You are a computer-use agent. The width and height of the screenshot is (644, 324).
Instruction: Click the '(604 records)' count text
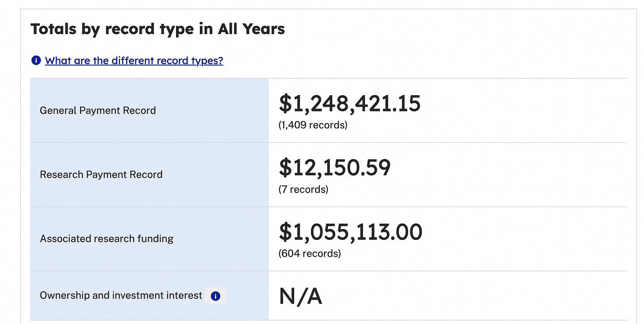pos(310,254)
